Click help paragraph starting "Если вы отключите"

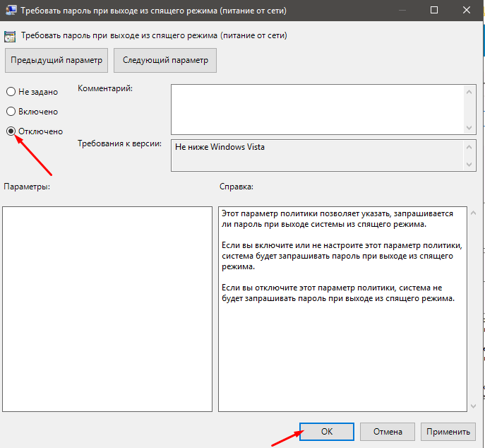(338, 293)
